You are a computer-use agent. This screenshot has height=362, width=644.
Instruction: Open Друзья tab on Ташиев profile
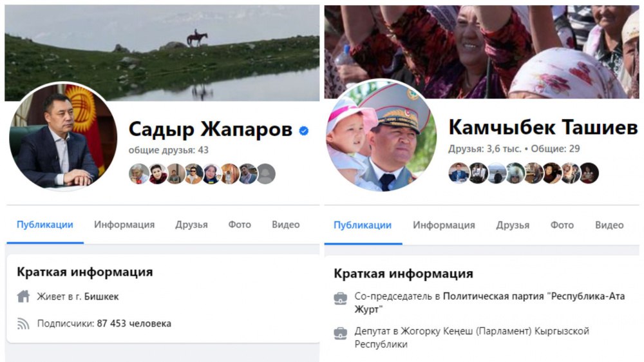click(513, 225)
